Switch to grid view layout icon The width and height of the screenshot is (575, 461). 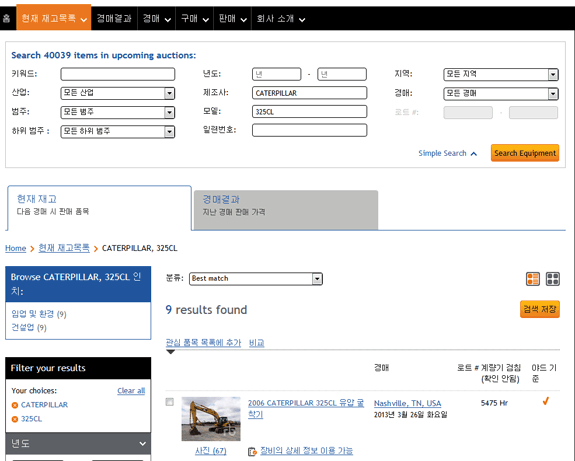click(x=552, y=279)
